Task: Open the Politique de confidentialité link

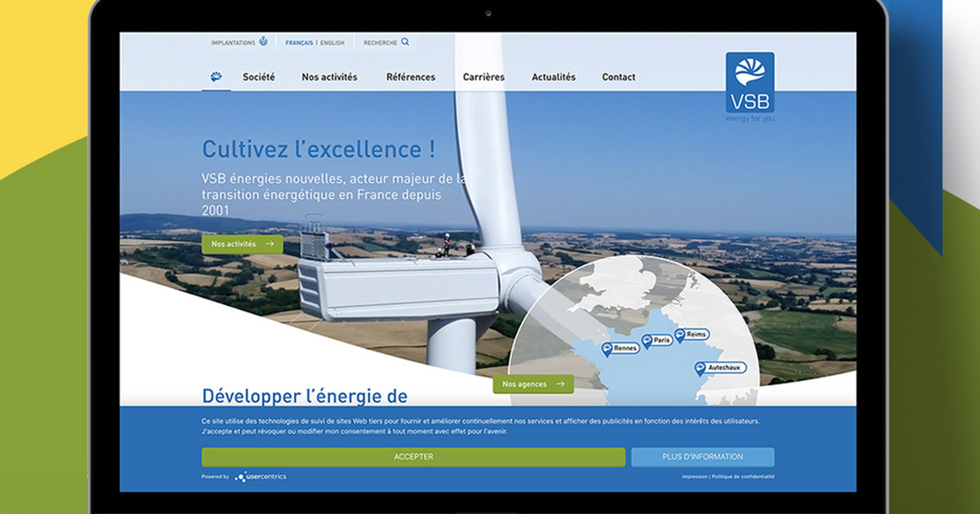Action: pyautogui.click(x=743, y=476)
